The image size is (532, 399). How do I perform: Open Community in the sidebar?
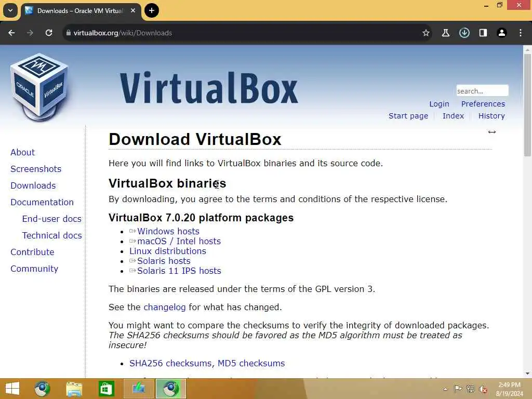point(34,269)
